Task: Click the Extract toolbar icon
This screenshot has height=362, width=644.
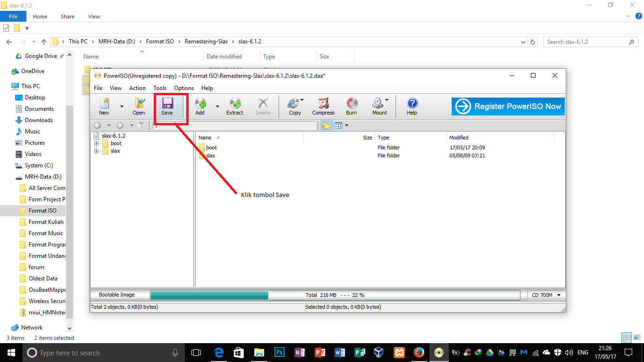Action: click(x=235, y=107)
